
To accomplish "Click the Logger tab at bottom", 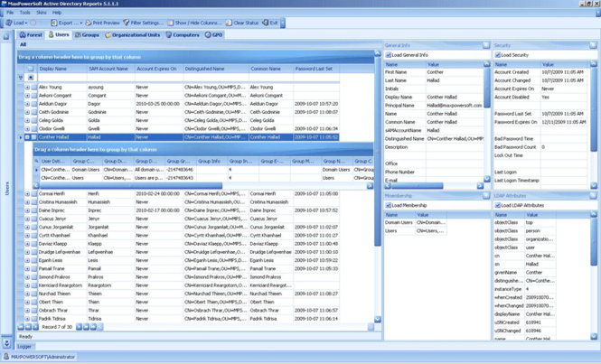I will (x=24, y=346).
